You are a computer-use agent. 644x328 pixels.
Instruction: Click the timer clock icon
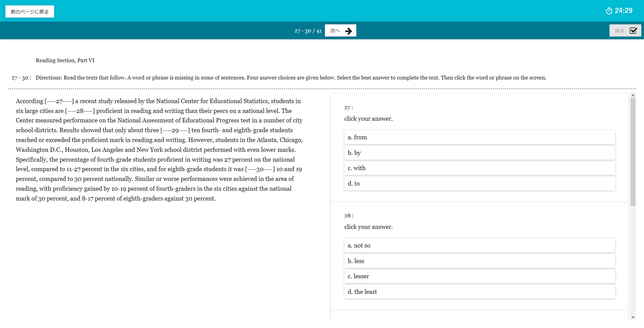pos(609,11)
